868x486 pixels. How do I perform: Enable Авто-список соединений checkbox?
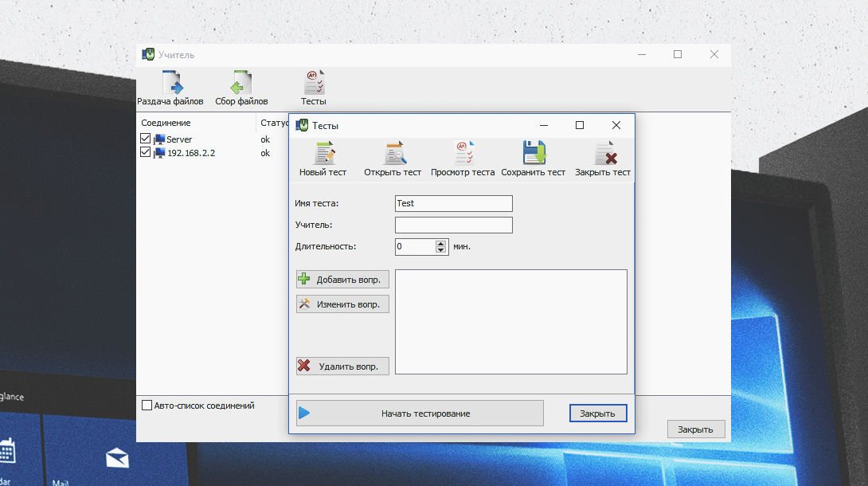147,406
